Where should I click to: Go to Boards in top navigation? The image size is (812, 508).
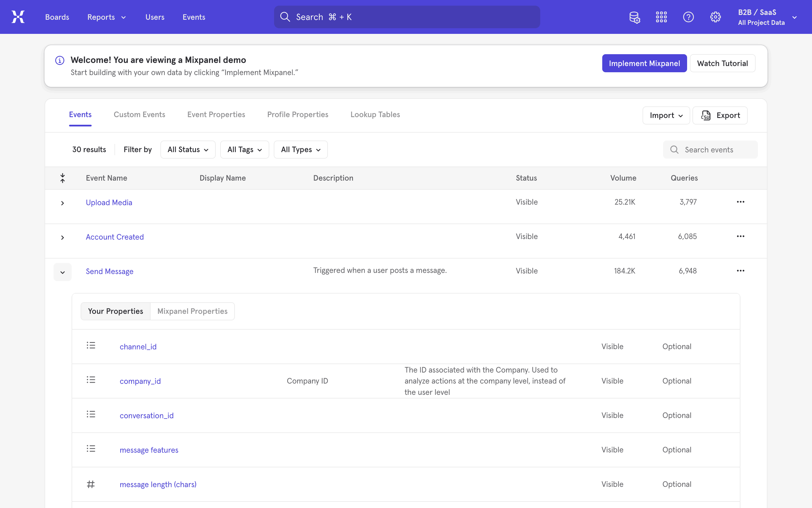(57, 17)
